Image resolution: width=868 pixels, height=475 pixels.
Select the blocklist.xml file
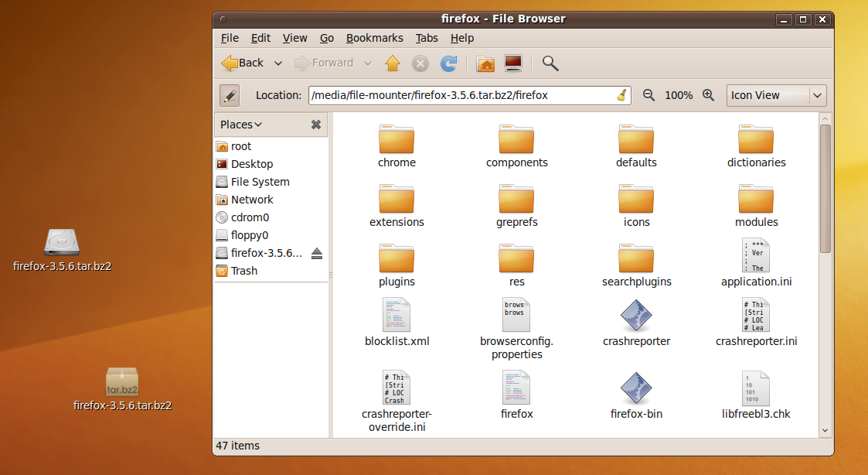point(397,323)
